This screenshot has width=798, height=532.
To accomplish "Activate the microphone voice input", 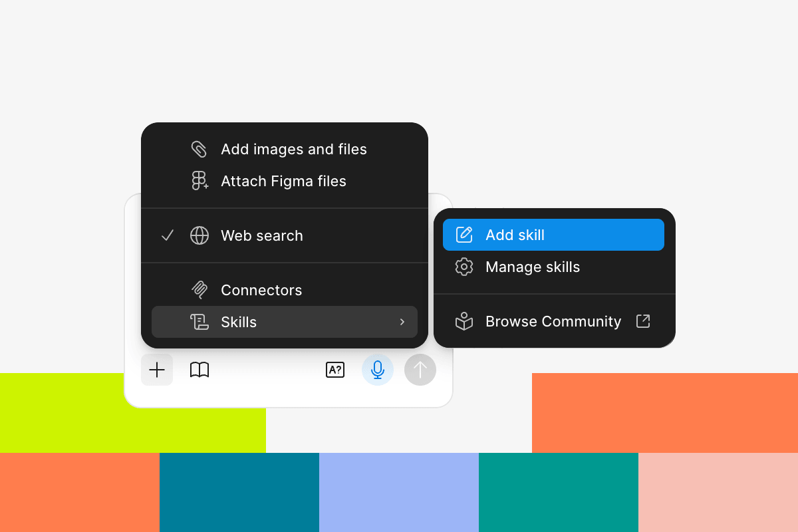I will click(x=378, y=370).
